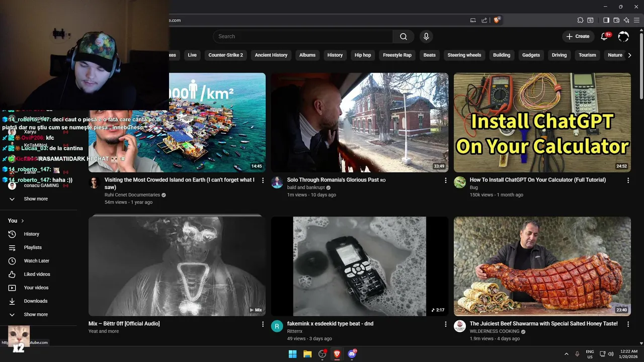The width and height of the screenshot is (644, 362).
Task: Open options for Mix Bëttr 0ff
Action: coord(263,324)
